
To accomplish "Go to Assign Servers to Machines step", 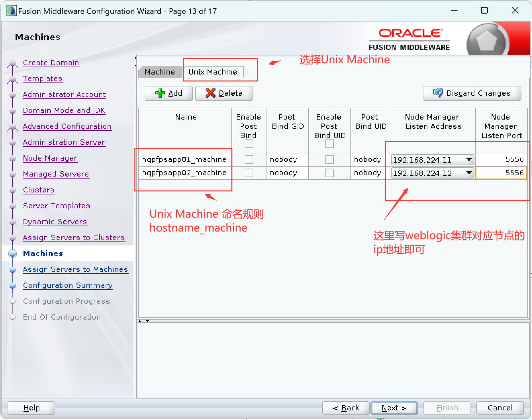I will point(75,270).
